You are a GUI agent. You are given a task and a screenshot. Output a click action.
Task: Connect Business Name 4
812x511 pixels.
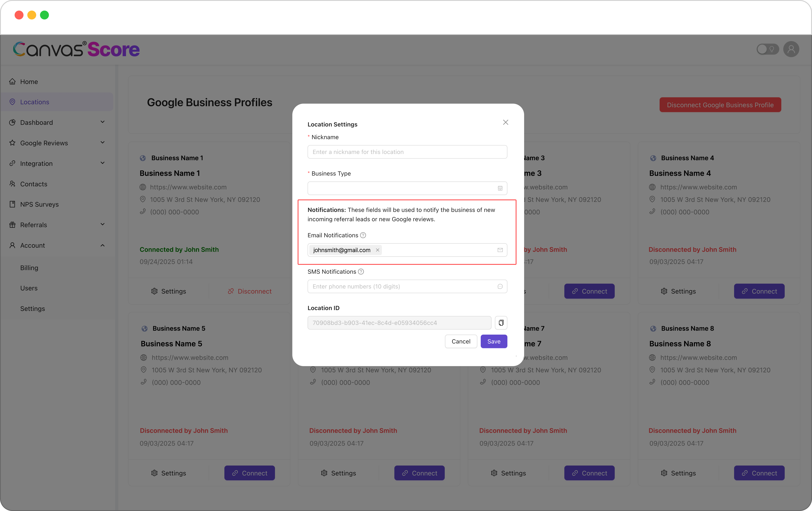pos(759,291)
